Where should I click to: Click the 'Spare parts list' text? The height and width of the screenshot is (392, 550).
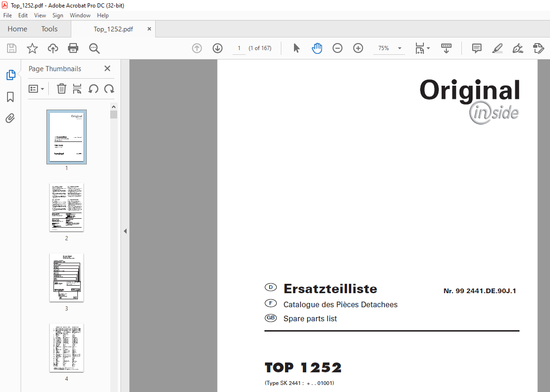coord(310,319)
